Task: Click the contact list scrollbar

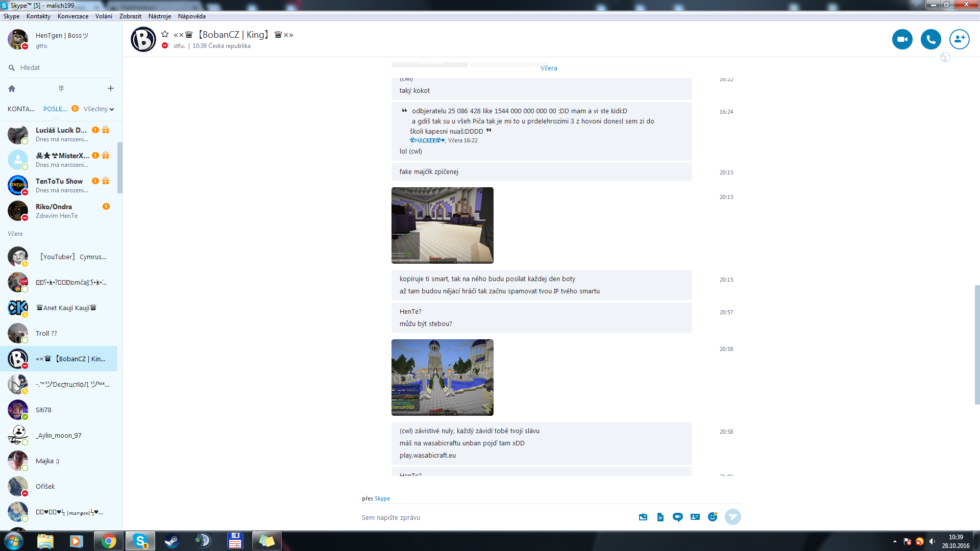Action: pos(120,168)
